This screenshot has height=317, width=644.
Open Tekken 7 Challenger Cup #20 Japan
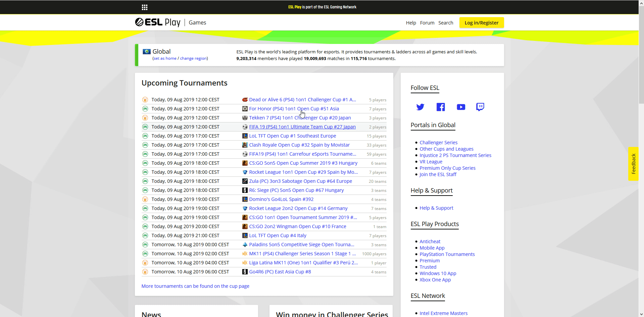(x=300, y=118)
